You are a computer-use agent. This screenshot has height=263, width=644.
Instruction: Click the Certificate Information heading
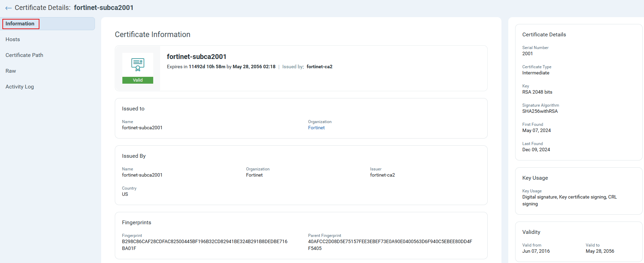click(x=153, y=35)
